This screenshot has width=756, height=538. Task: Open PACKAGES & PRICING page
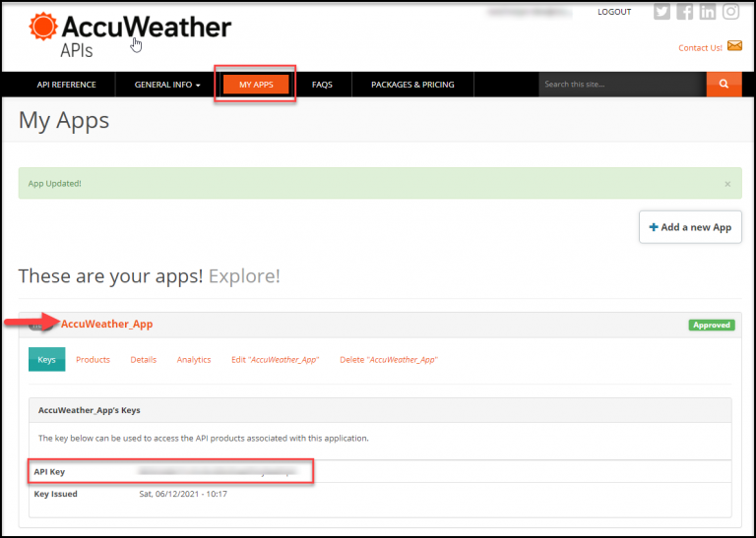412,85
